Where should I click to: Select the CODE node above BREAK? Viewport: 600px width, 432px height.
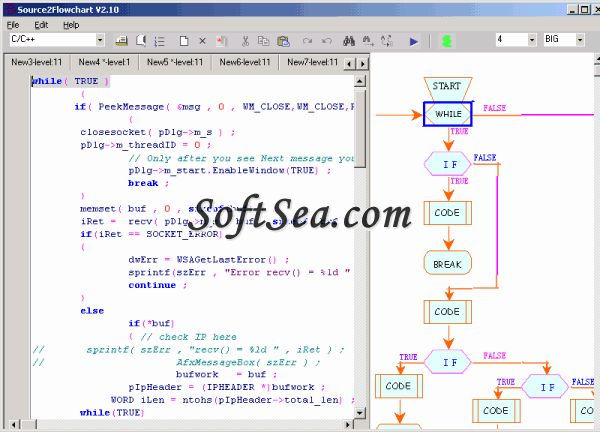click(448, 213)
